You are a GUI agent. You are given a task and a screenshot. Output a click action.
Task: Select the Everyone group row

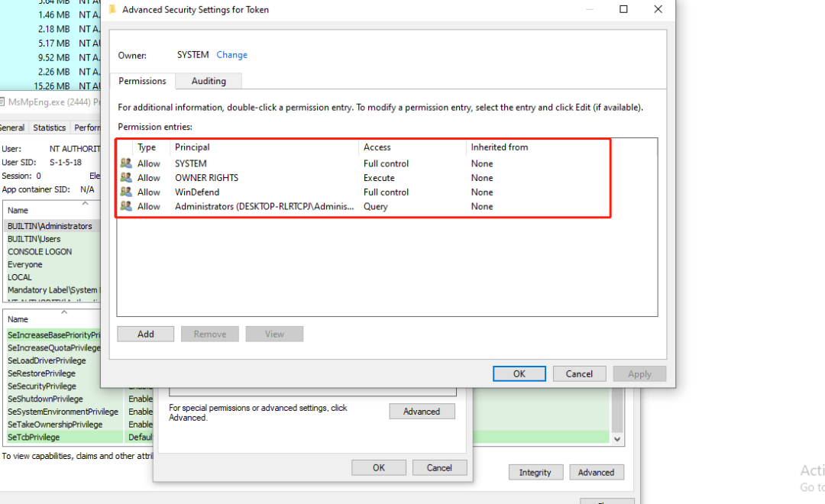52,264
